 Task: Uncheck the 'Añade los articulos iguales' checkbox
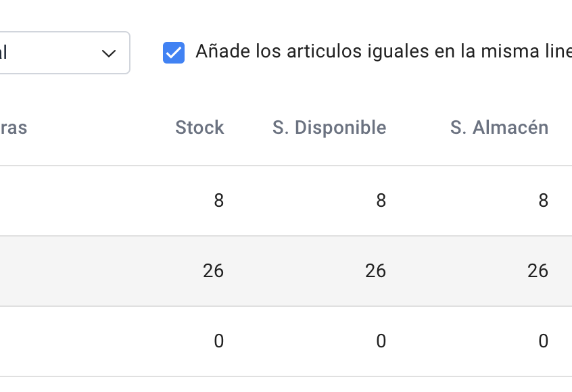tap(174, 53)
